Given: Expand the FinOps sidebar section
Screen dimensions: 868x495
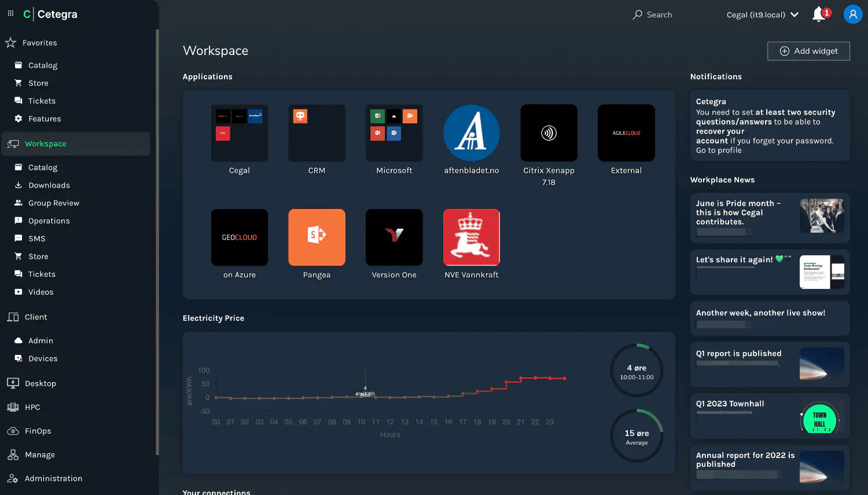Looking at the screenshot, I should point(38,431).
